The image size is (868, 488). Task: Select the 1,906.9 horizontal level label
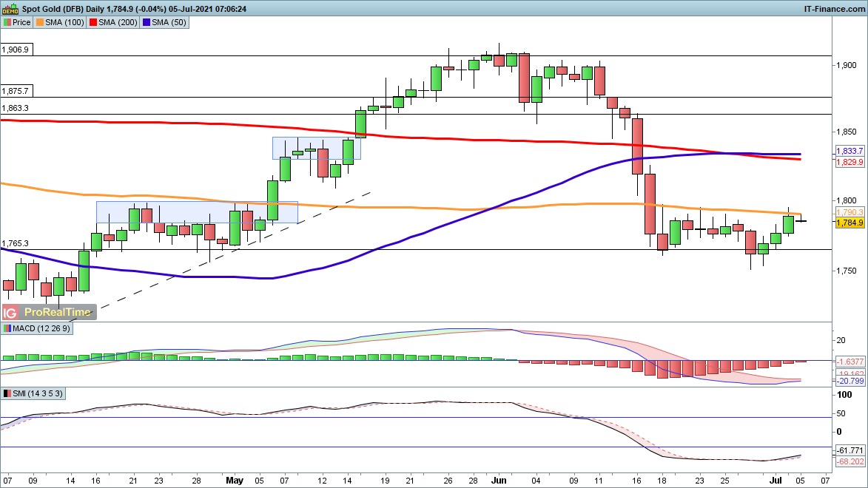pos(16,50)
